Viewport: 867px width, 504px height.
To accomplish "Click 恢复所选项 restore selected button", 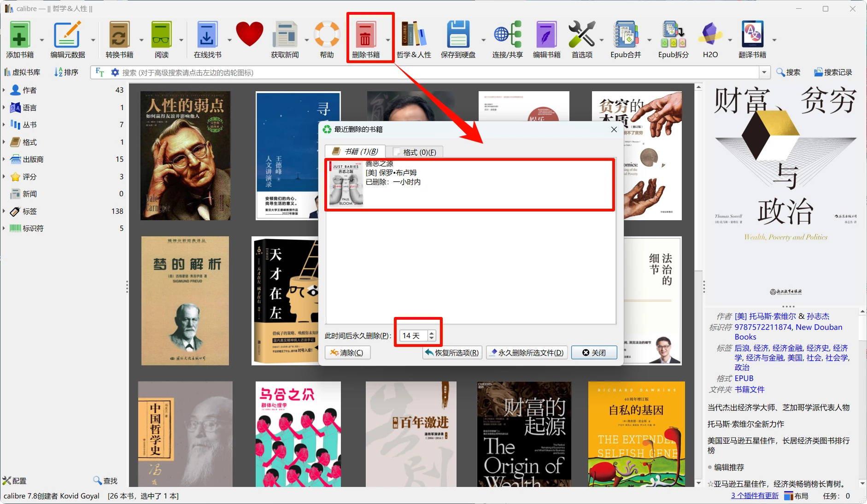I will [452, 352].
